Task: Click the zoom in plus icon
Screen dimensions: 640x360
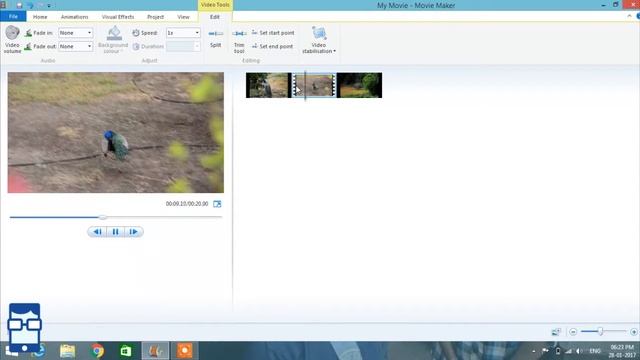Action: (x=634, y=332)
